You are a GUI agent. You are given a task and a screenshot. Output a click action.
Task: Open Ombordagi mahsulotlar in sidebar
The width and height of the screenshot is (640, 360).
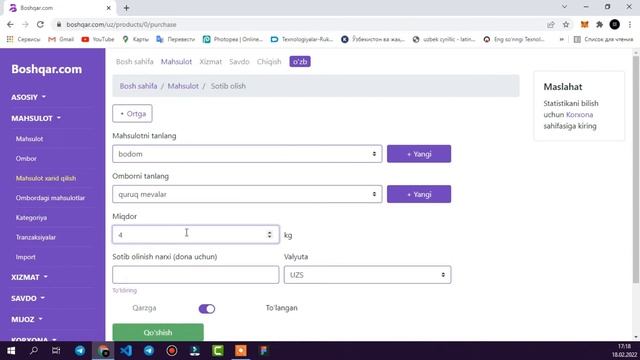[x=50, y=198]
